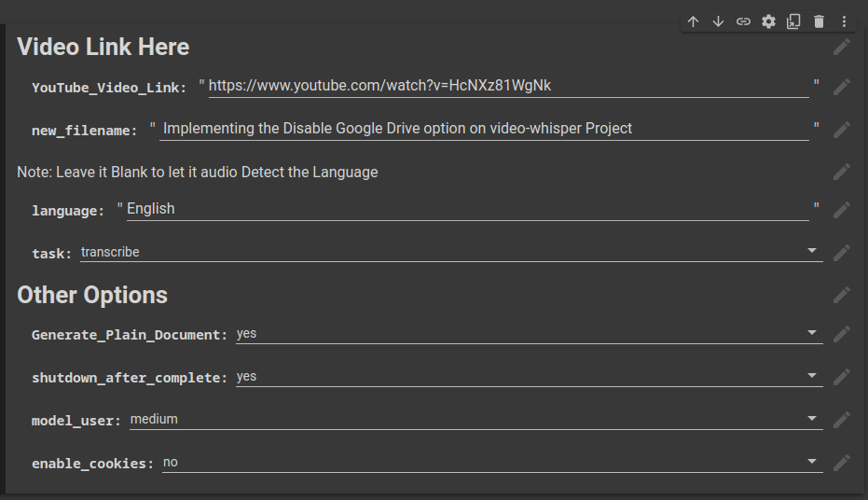Viewport: 868px width, 500px height.
Task: Edit the Other Options heading pencil
Action: 842,295
